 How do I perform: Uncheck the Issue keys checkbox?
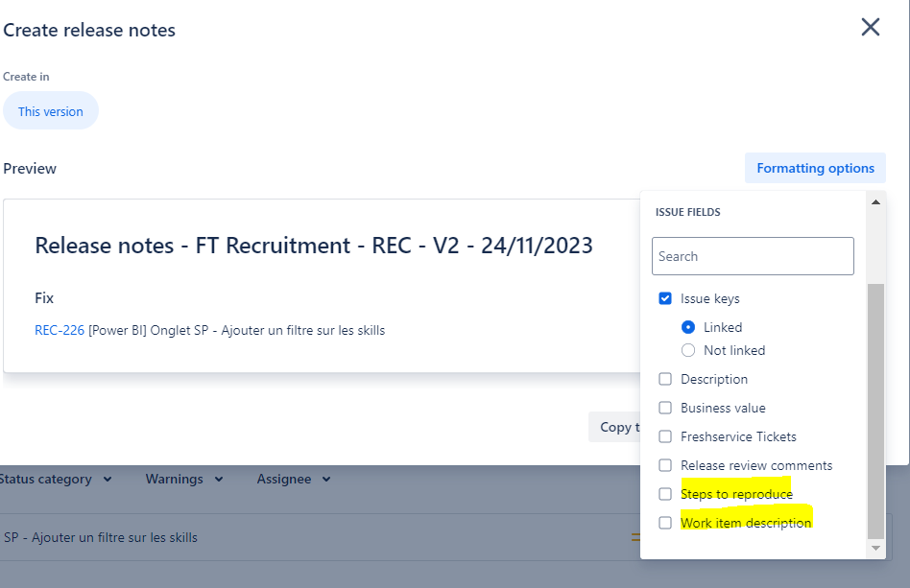(665, 298)
